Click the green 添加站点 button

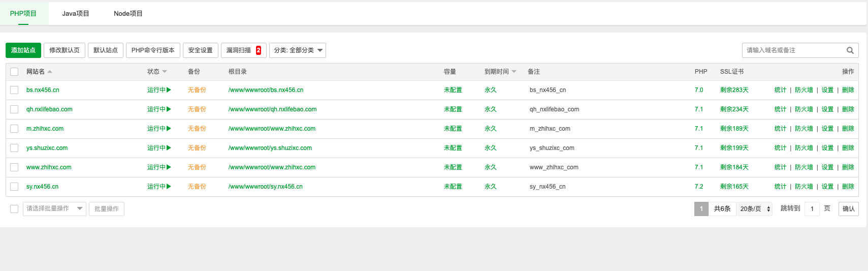point(23,50)
